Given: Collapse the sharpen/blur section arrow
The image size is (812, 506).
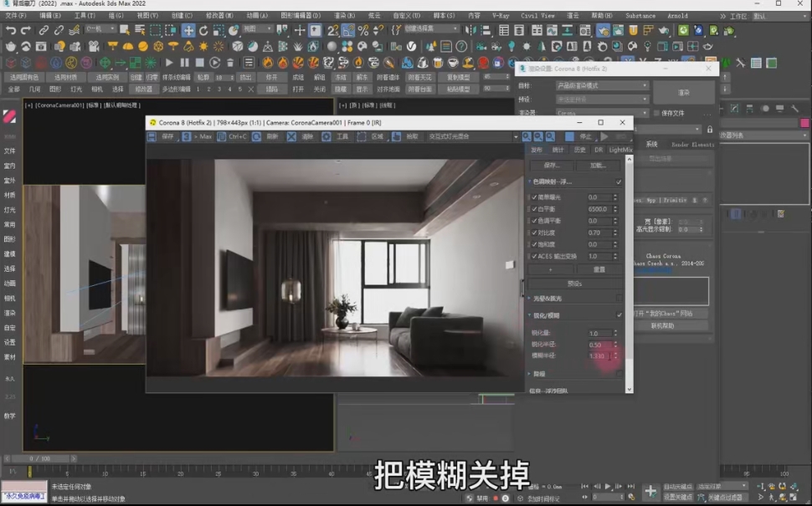Looking at the screenshot, I should [530, 315].
